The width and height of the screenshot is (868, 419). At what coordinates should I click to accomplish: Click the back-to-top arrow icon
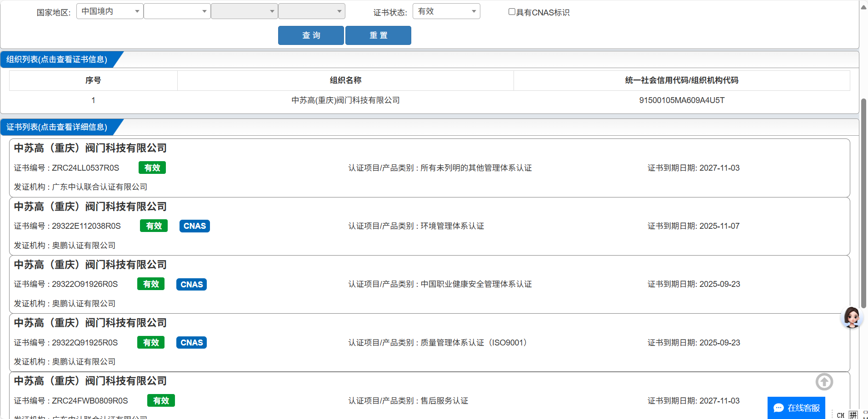[824, 382]
